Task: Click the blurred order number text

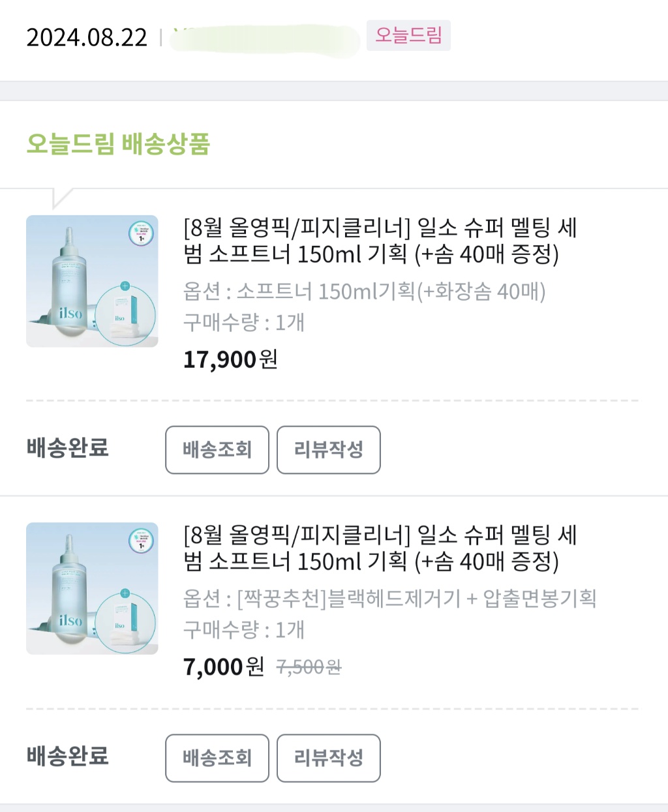Action: click(x=264, y=39)
